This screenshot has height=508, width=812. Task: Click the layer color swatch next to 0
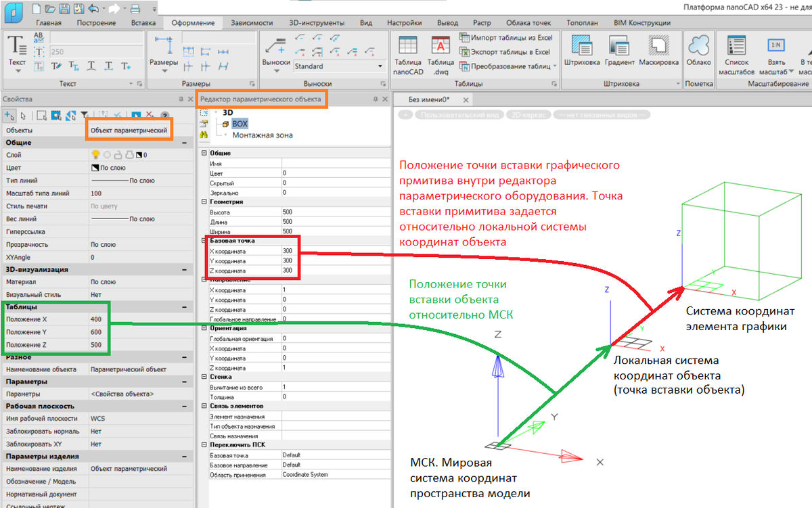tap(139, 155)
